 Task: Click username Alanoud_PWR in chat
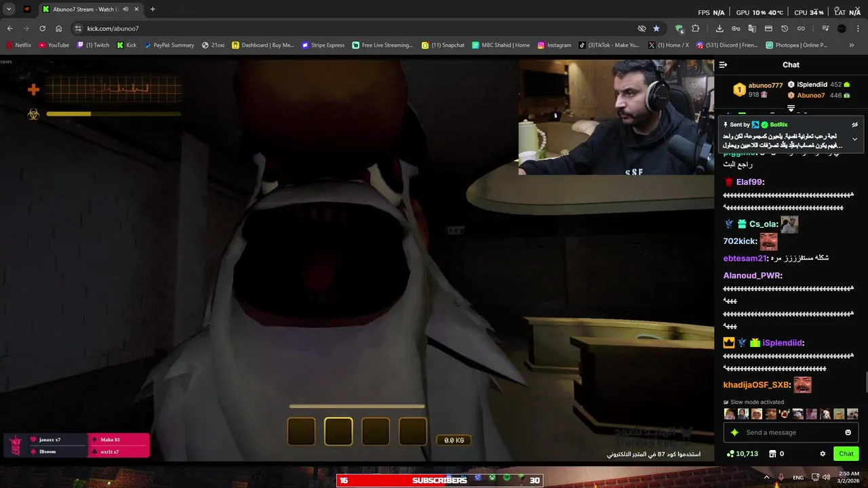(752, 276)
